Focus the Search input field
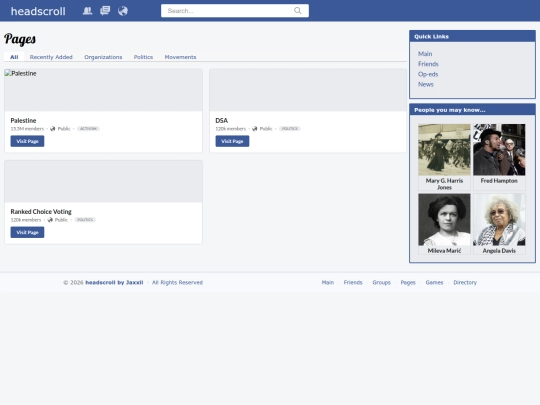The height and width of the screenshot is (405, 540). coord(235,11)
